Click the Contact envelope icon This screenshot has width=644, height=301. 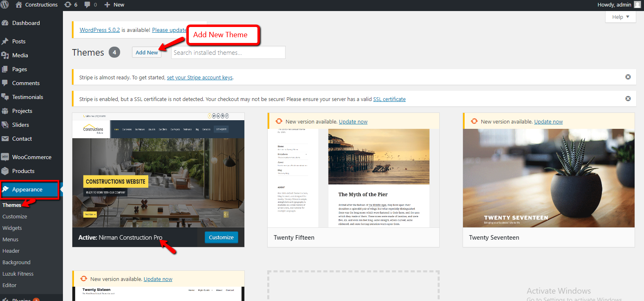5,139
